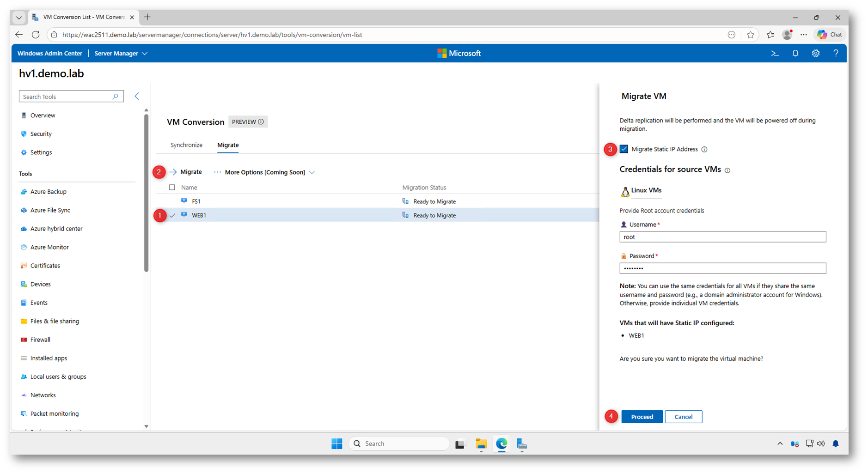Deselect the WEB1 row checkmark
The height and width of the screenshot is (474, 868).
(x=172, y=215)
